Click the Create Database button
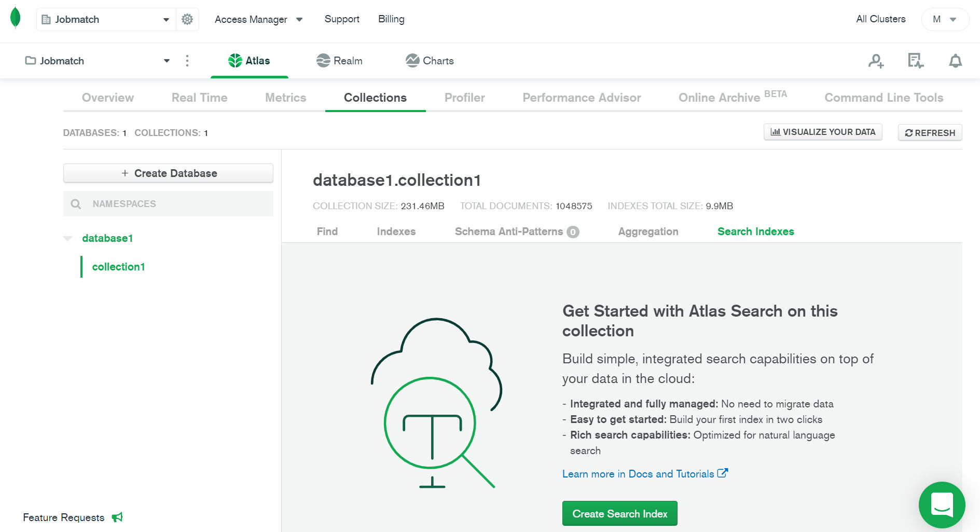Screen dimensions: 980x532 coord(168,173)
